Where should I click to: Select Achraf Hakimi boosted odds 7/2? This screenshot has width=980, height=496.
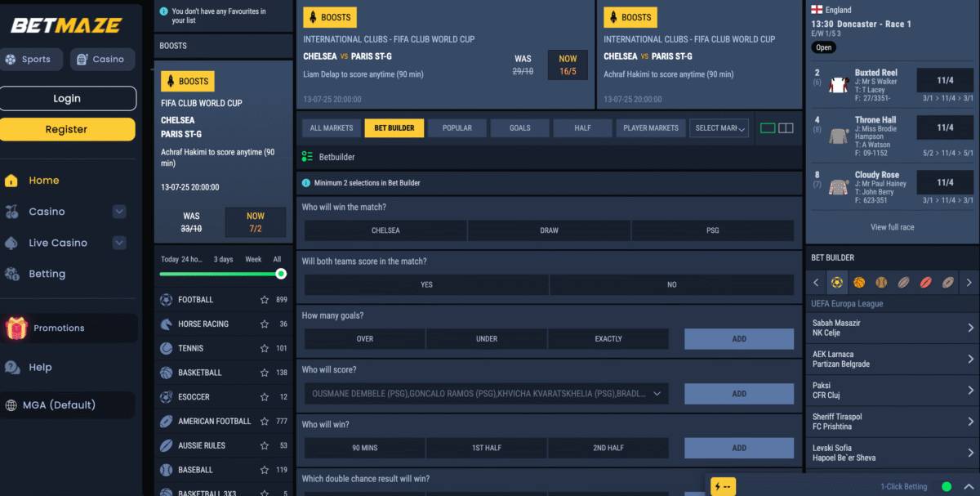256,222
